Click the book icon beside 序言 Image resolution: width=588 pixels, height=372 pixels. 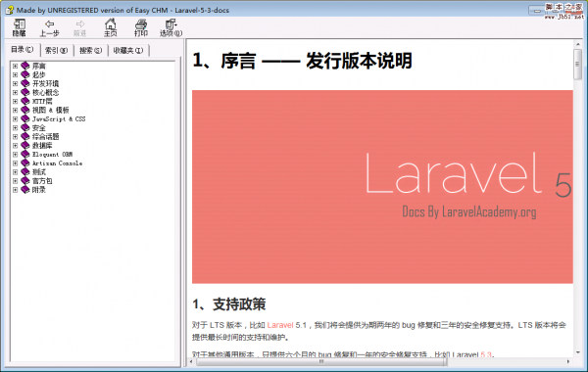[x=25, y=66]
